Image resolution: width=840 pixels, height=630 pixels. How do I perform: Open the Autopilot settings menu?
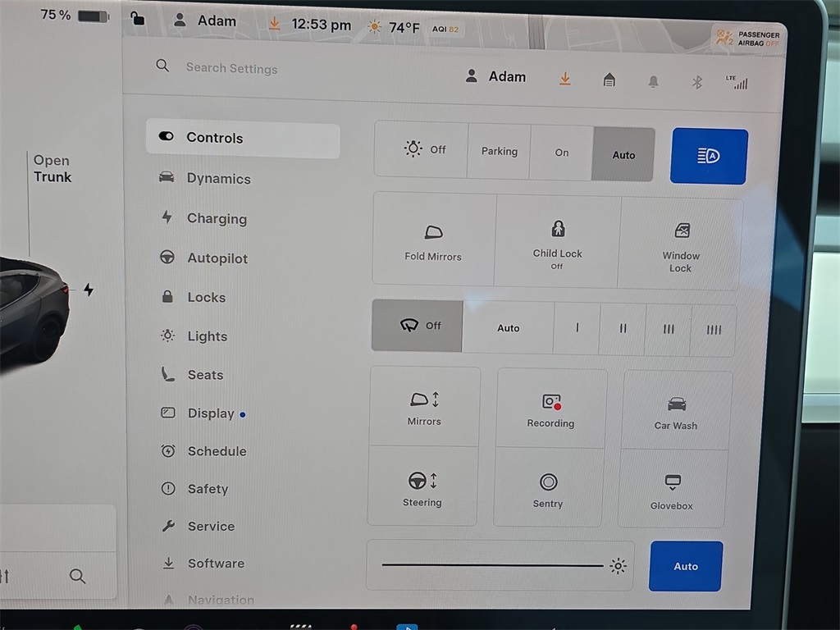[217, 258]
